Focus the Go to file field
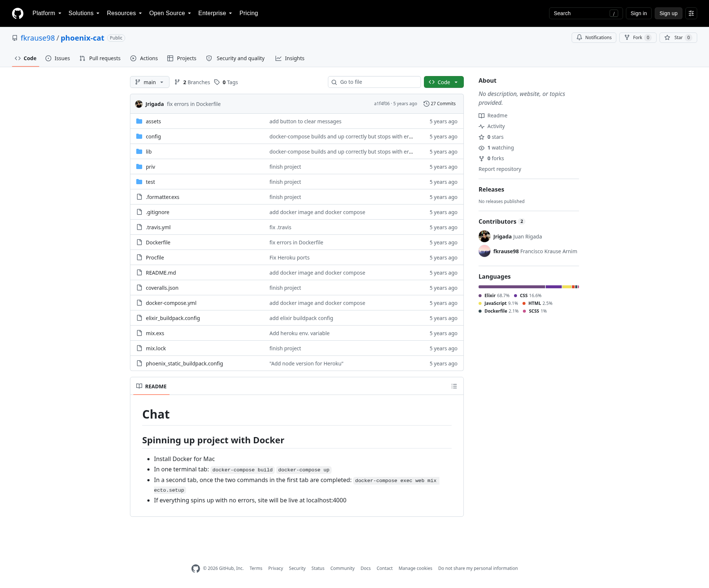The width and height of the screenshot is (709, 588). click(374, 82)
